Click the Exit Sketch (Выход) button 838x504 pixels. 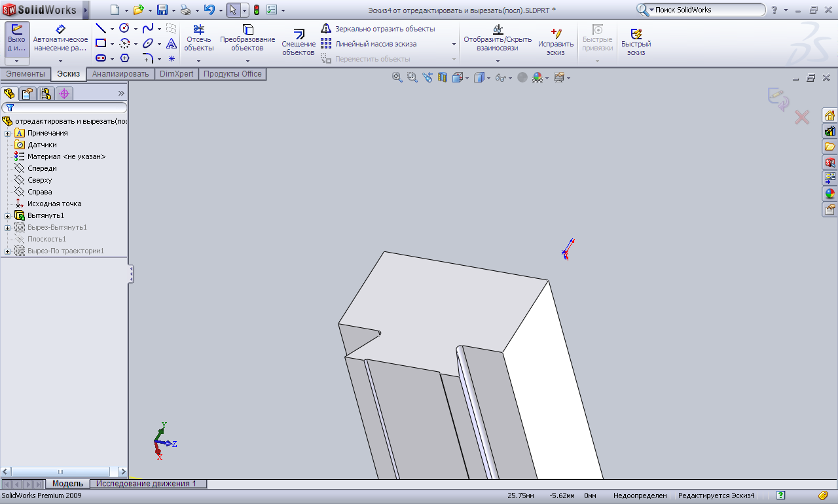[16, 39]
